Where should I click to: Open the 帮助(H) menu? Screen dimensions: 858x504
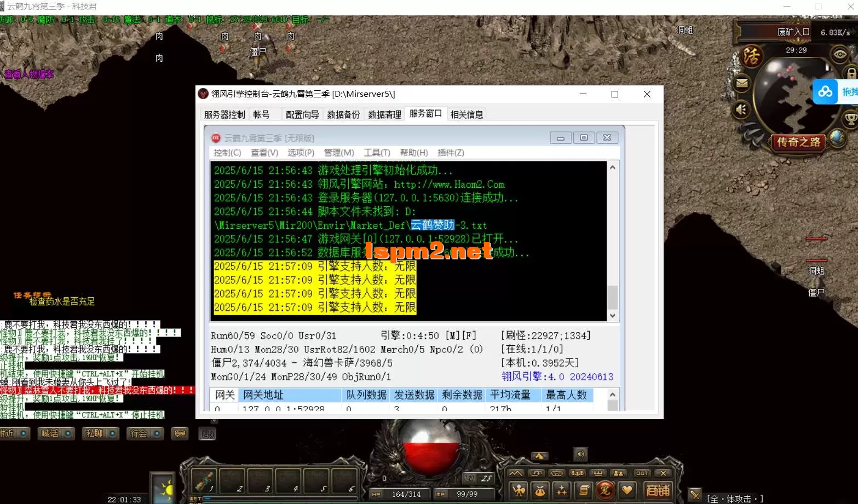(413, 153)
